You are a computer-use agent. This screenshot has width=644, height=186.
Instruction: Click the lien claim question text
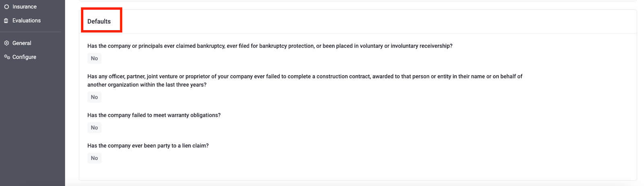pos(148,146)
